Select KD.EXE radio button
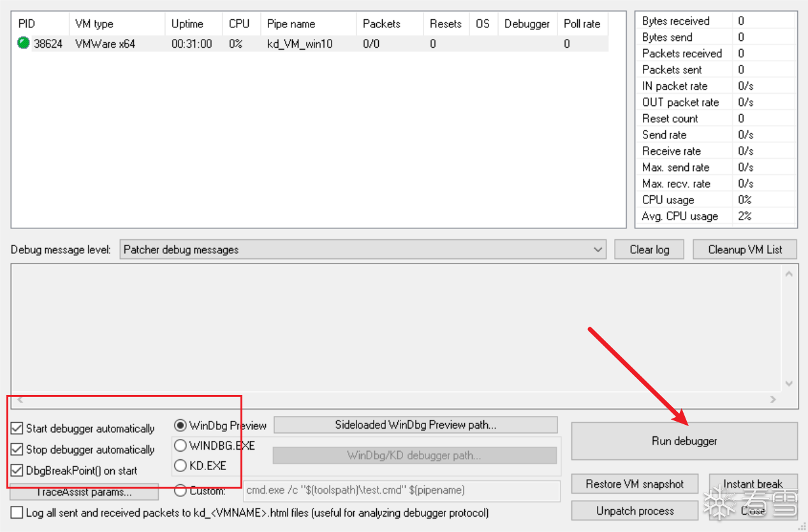Image resolution: width=808 pixels, height=532 pixels. (x=180, y=466)
